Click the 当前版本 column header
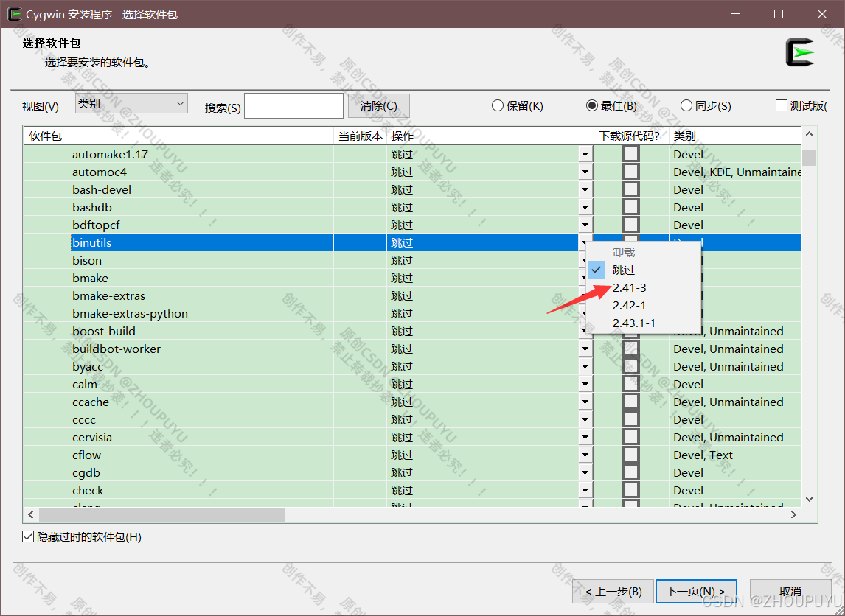Viewport: 845px width, 616px height. (x=361, y=136)
